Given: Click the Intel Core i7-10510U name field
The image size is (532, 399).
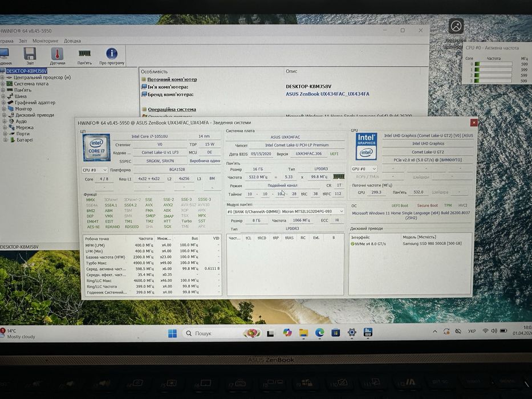Looking at the screenshot, I should [x=149, y=136].
